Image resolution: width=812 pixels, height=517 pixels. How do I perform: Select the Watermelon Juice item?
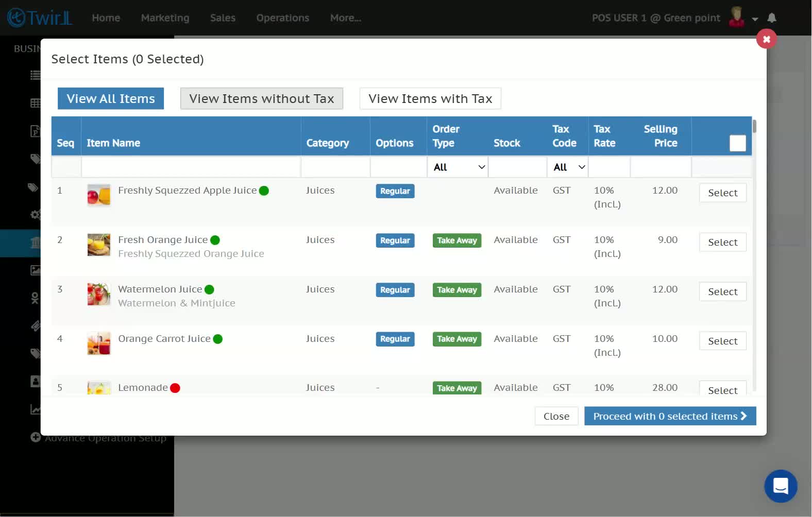pyautogui.click(x=722, y=291)
